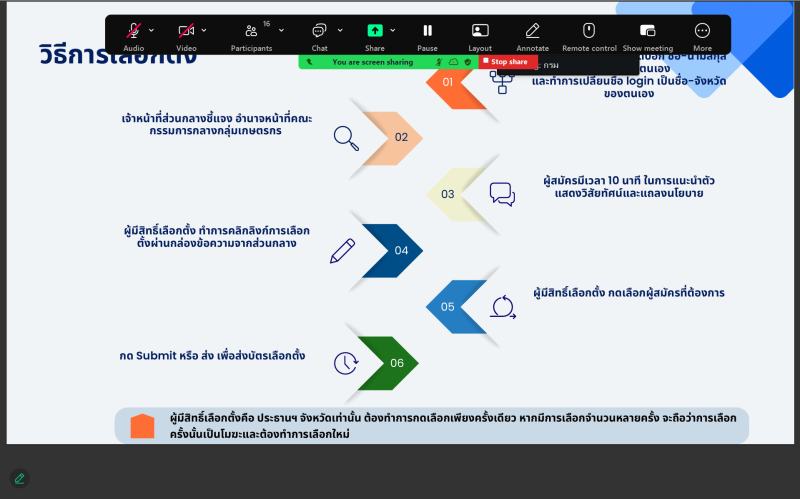Open the More menu
The width and height of the screenshot is (800, 499).
702,32
